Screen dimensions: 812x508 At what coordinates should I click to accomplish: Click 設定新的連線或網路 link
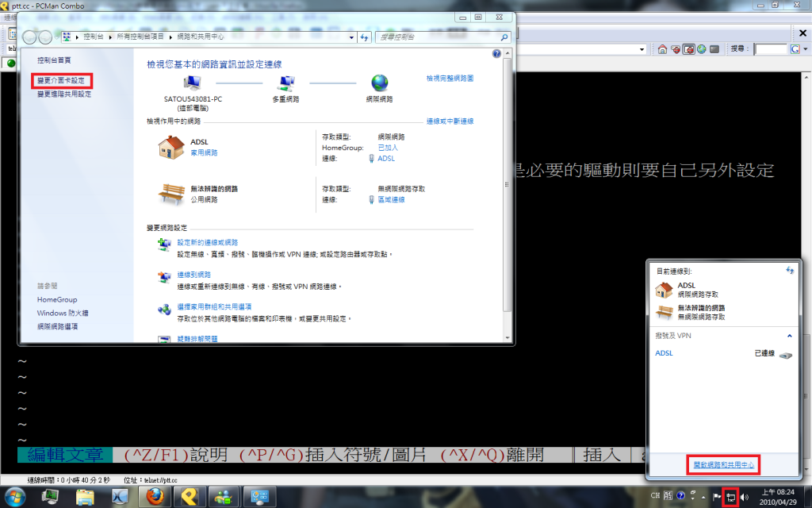tap(207, 242)
